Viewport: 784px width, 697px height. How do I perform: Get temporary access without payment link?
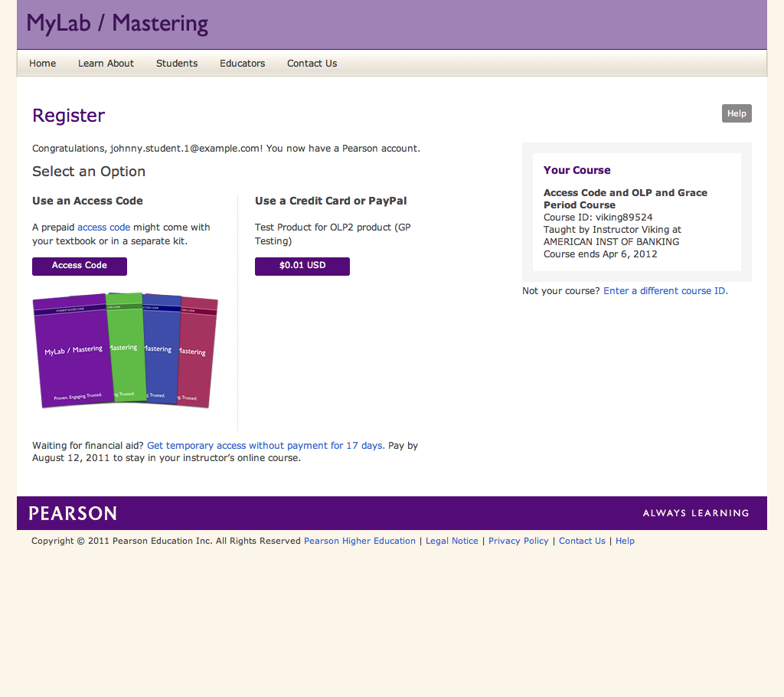point(266,445)
